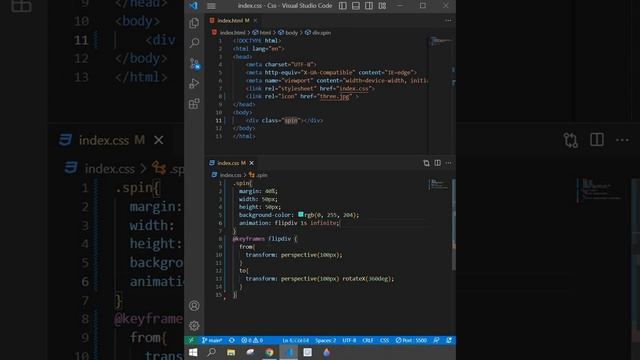Click the VS Code taskbar icon
The height and width of the screenshot is (360, 640).
(289, 352)
